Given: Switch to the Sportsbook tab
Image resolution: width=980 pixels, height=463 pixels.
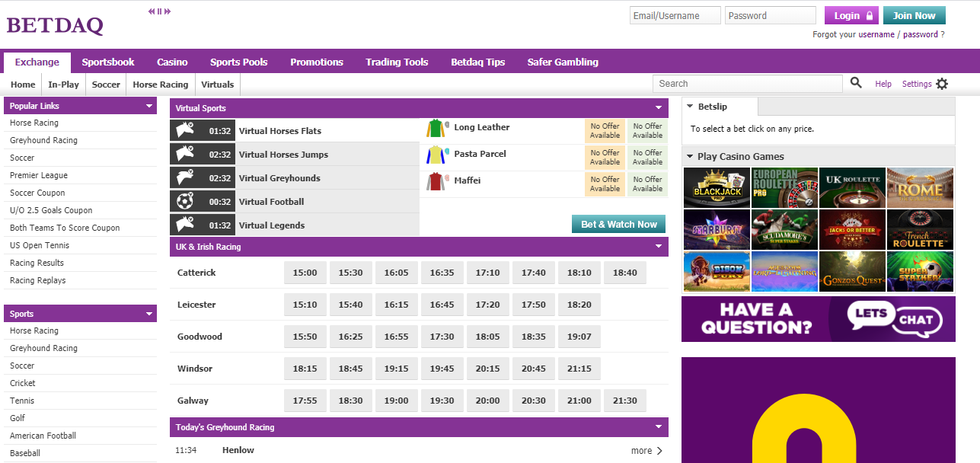Looking at the screenshot, I should (x=108, y=62).
